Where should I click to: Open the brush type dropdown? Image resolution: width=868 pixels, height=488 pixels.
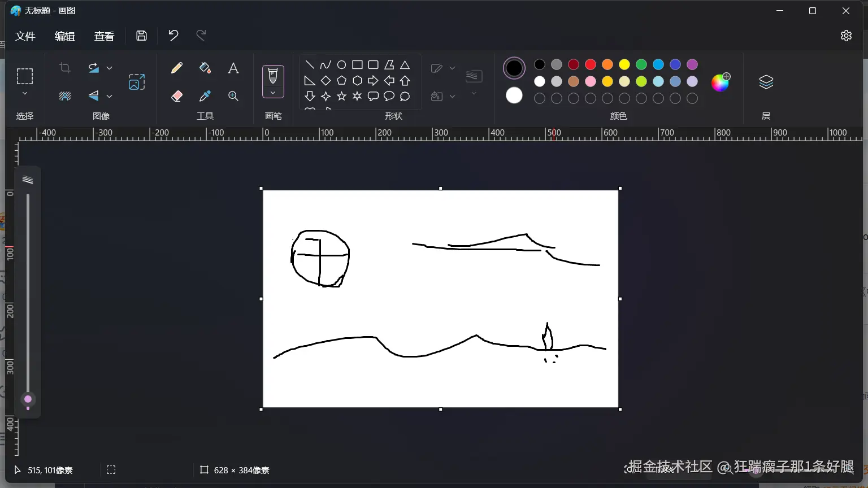point(273,93)
